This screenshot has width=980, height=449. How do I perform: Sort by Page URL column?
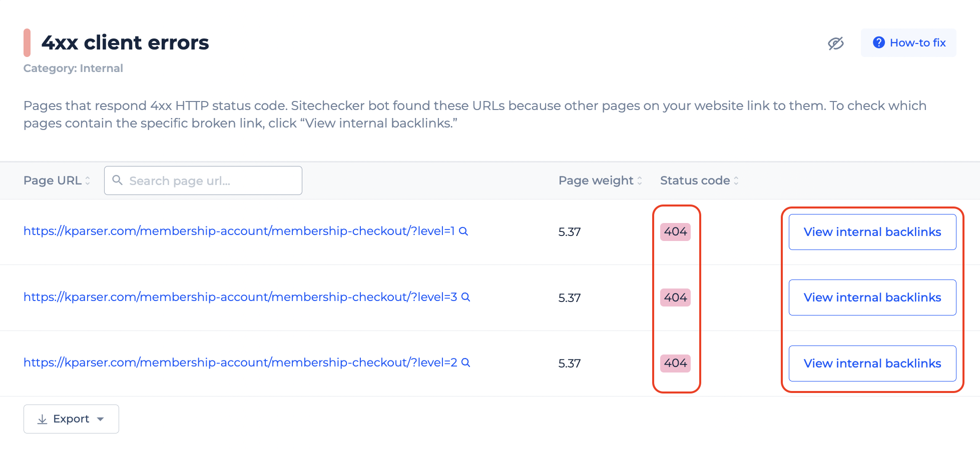[x=57, y=180]
